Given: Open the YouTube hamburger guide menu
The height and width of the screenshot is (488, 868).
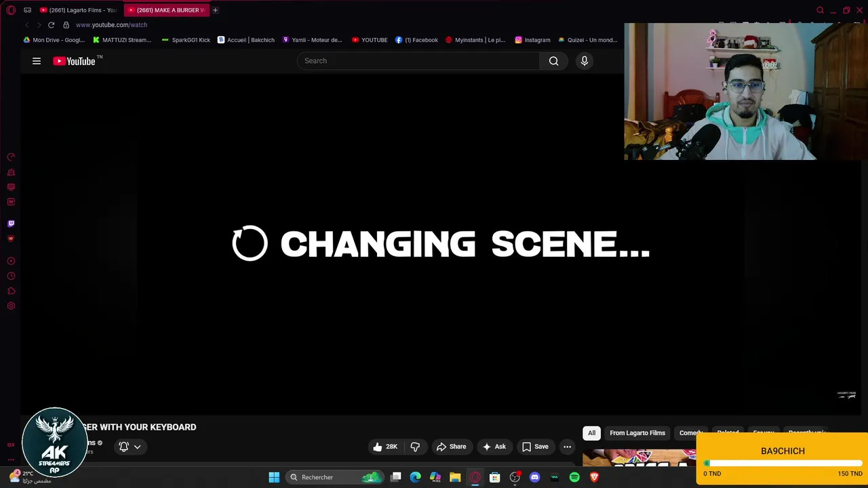Looking at the screenshot, I should (37, 61).
